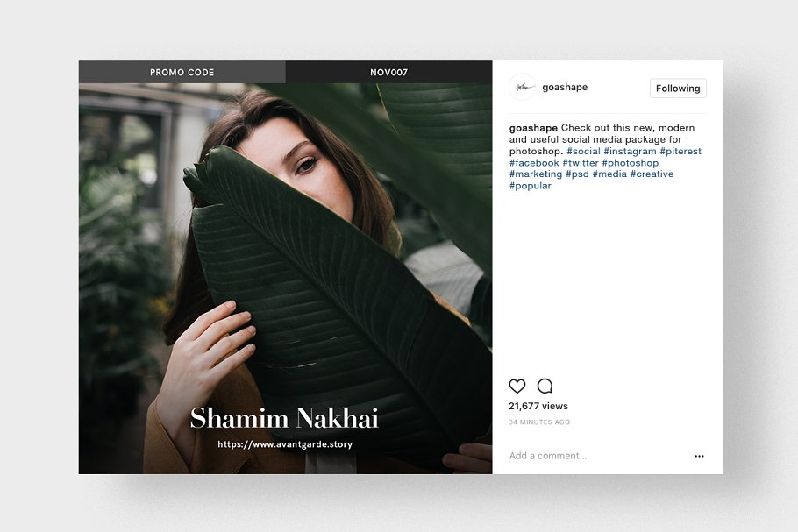
Task: Select the PROMO CODE tab
Action: tap(182, 72)
